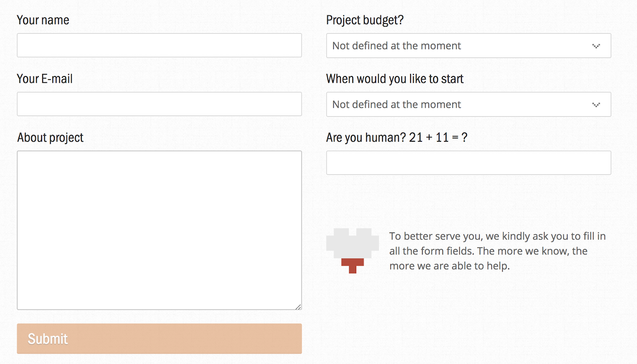This screenshot has width=637, height=364.
Task: Click the start time chevron arrow
Action: pyautogui.click(x=596, y=105)
